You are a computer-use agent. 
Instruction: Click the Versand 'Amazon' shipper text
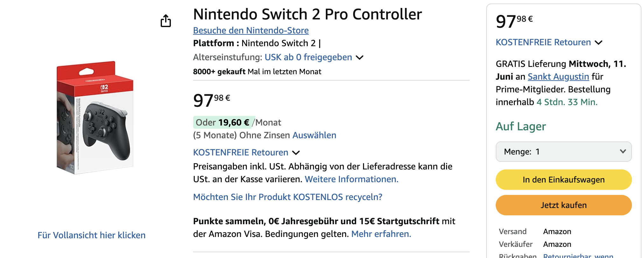click(557, 232)
